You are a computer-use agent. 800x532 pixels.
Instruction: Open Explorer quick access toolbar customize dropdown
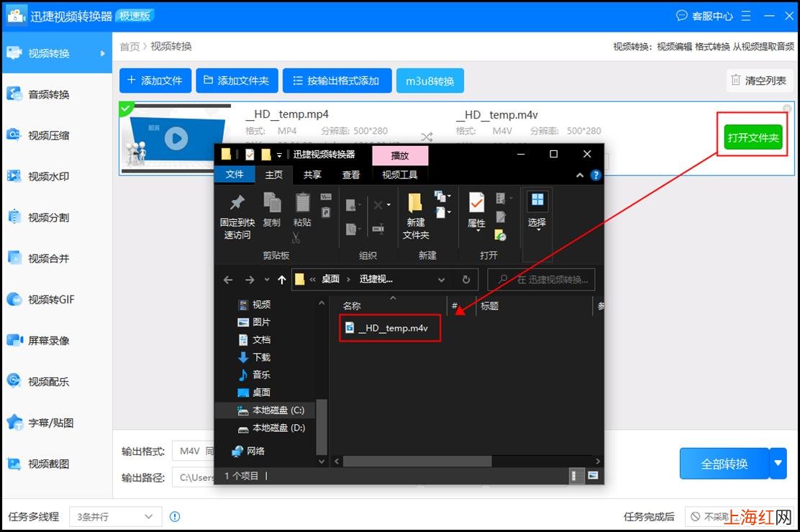click(x=279, y=155)
